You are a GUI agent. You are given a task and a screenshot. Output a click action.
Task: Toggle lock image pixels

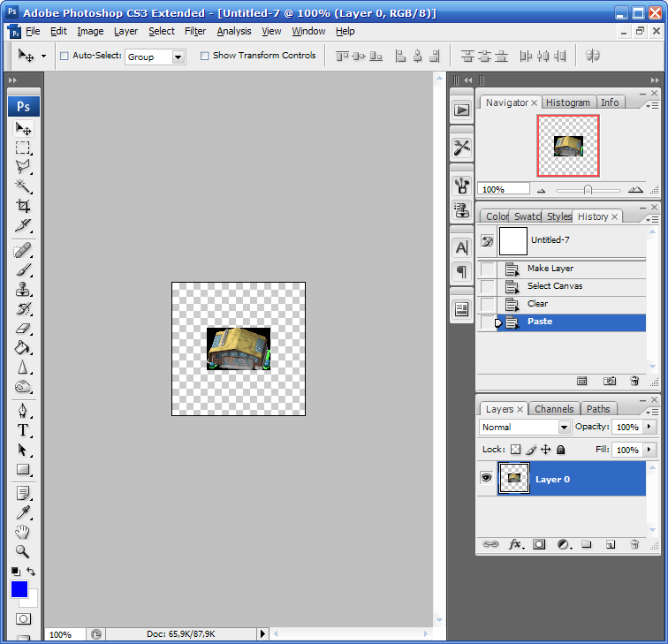click(x=531, y=450)
